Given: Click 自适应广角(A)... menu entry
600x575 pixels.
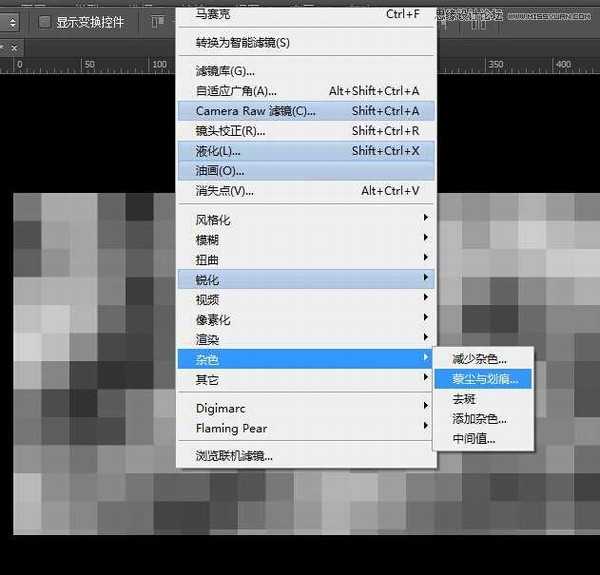Looking at the screenshot, I should [236, 91].
